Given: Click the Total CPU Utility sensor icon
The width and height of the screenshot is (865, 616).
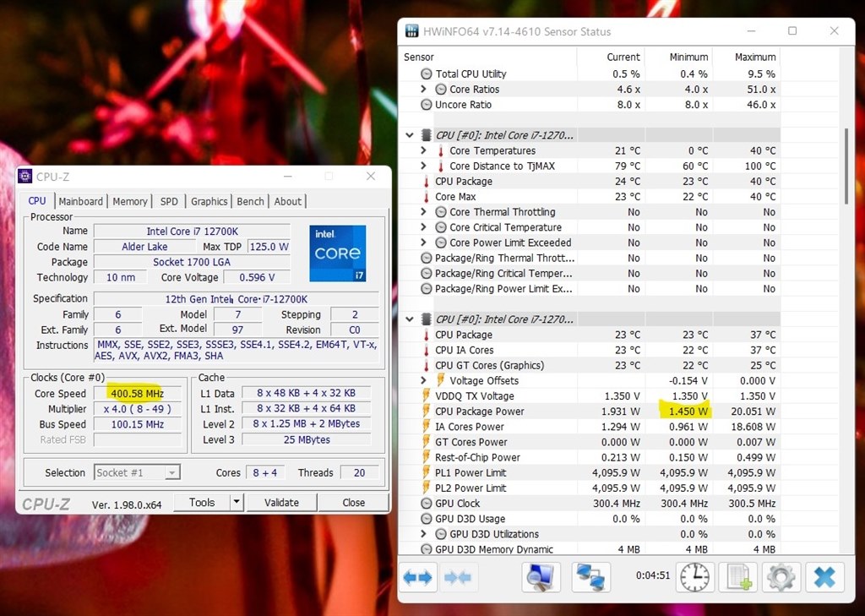Looking at the screenshot, I should coord(426,74).
